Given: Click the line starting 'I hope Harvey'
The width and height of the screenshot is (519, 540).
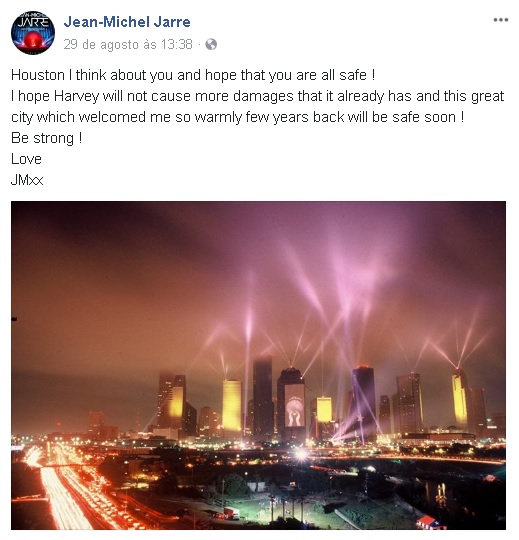Looking at the screenshot, I should (258, 96).
